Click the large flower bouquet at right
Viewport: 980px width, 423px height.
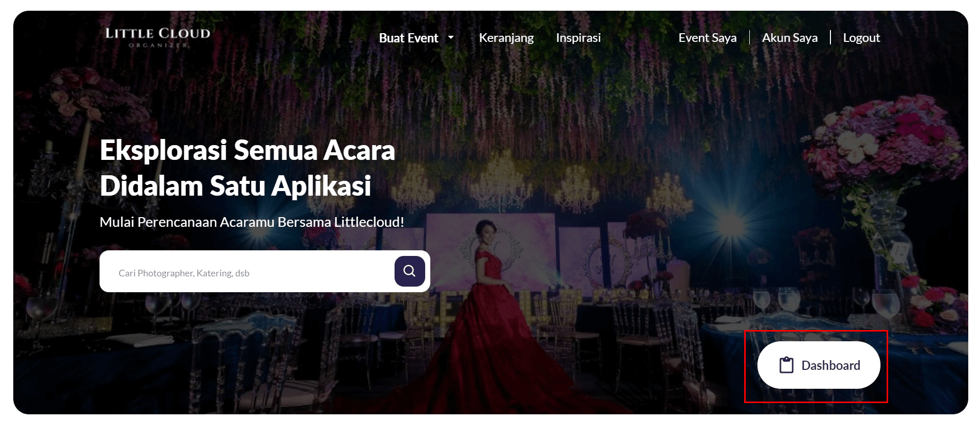tap(883, 143)
